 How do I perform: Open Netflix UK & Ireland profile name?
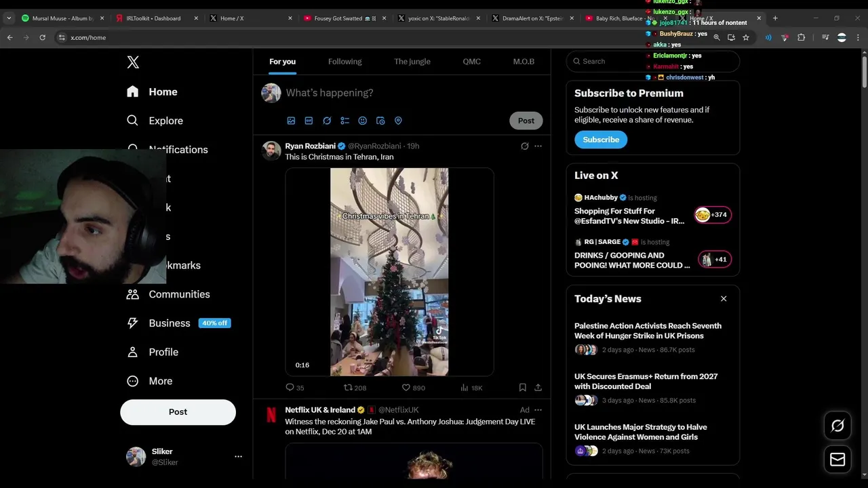[320, 410]
